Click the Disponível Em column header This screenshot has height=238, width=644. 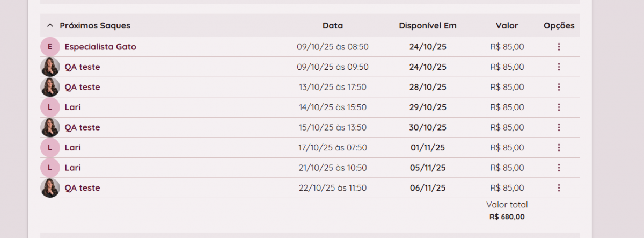(x=428, y=26)
